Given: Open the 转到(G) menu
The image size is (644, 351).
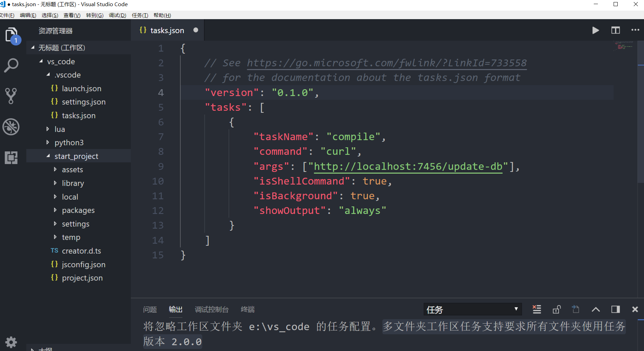Looking at the screenshot, I should (95, 15).
